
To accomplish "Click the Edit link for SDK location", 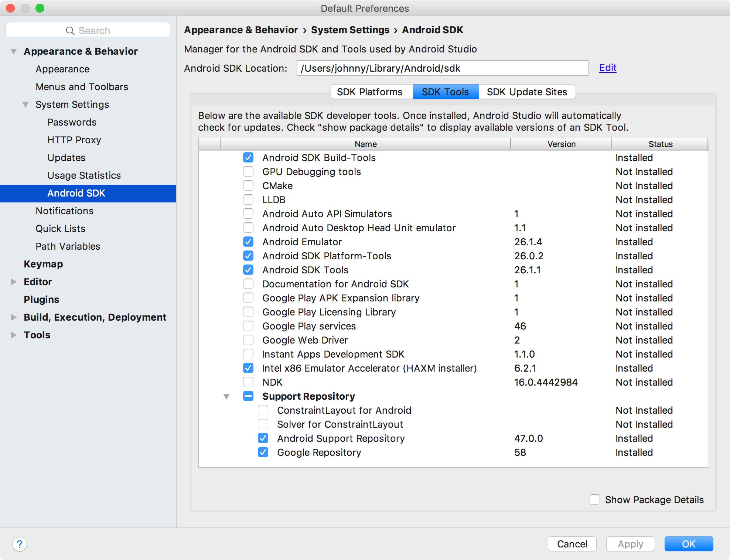I will (x=608, y=68).
